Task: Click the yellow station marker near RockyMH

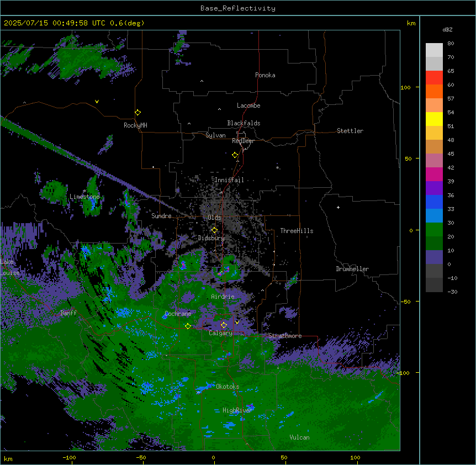Action: click(138, 113)
